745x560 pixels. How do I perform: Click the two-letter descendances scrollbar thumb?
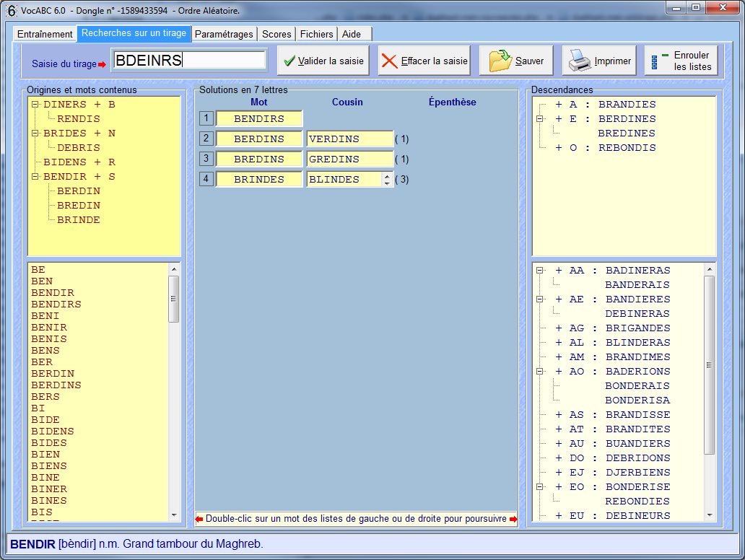click(x=709, y=364)
